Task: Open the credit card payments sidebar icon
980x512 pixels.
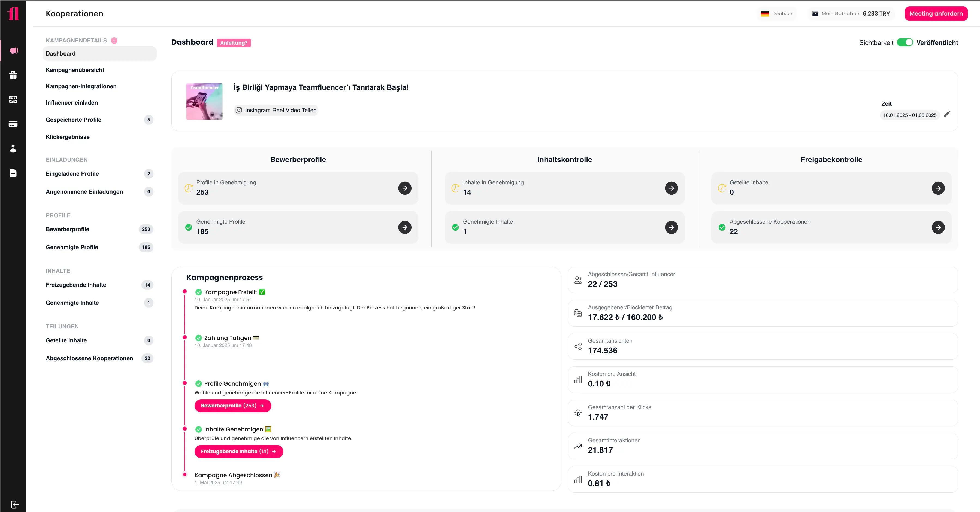Action: 13,124
